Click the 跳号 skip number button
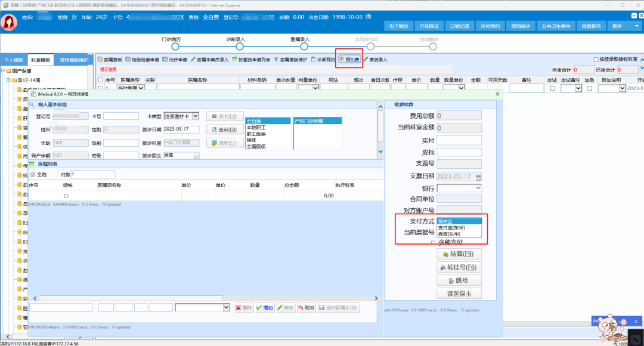The width and height of the screenshot is (644, 346). pos(459,280)
